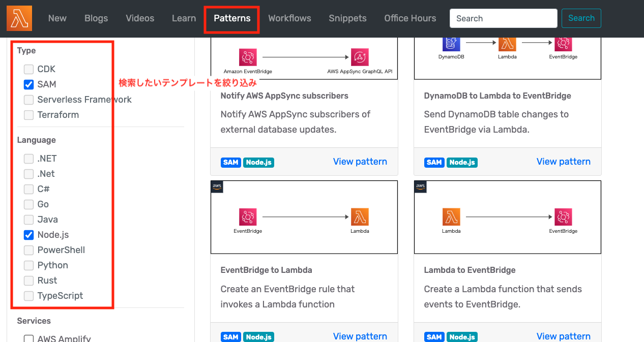Check the Rust language checkbox
Viewport: 644px width, 342px height.
tap(29, 281)
